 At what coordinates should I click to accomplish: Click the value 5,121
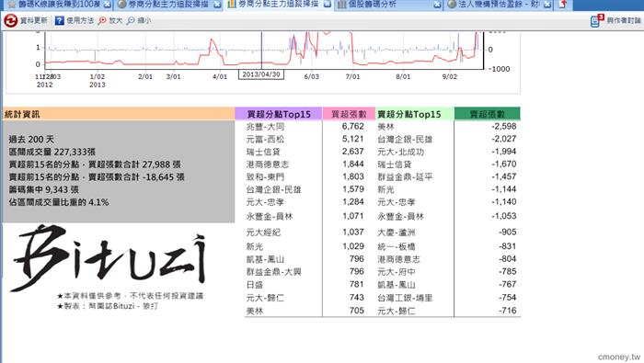coord(352,139)
